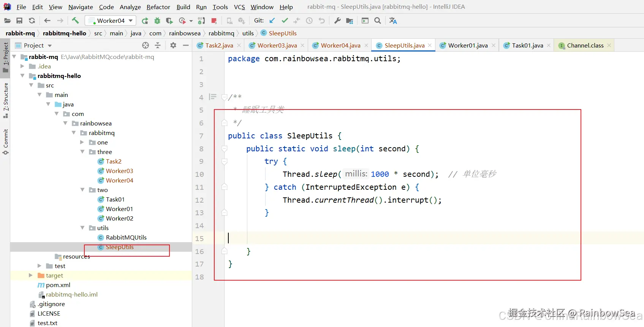
Task: Open the Commit side tool window
Action: point(5,141)
